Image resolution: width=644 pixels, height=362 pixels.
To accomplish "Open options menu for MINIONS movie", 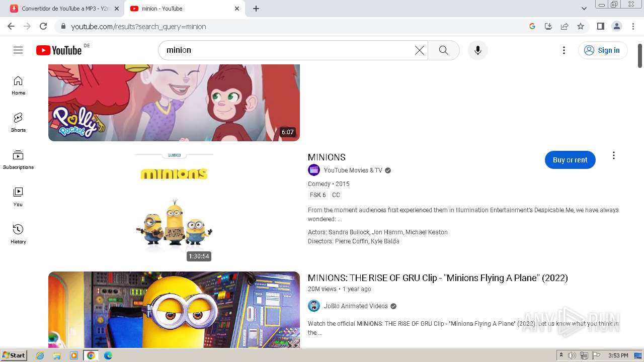I will point(613,156).
